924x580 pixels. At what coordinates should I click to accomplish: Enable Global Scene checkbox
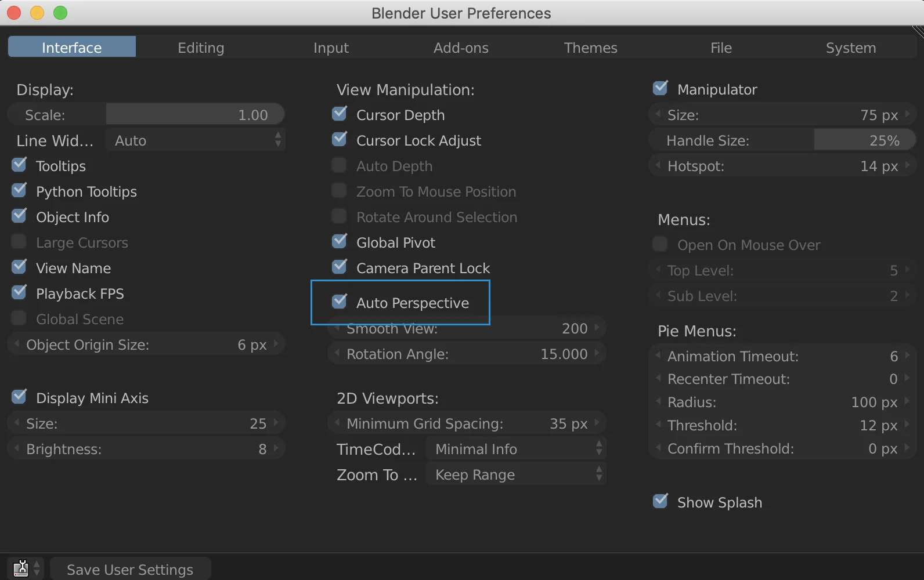tap(19, 318)
